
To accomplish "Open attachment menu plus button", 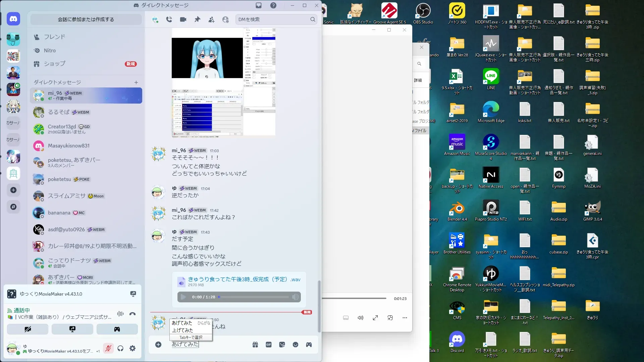I will point(158,345).
